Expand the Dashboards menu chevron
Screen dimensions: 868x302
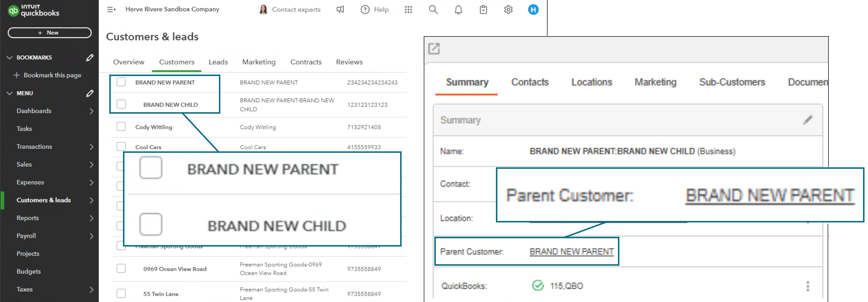click(91, 111)
